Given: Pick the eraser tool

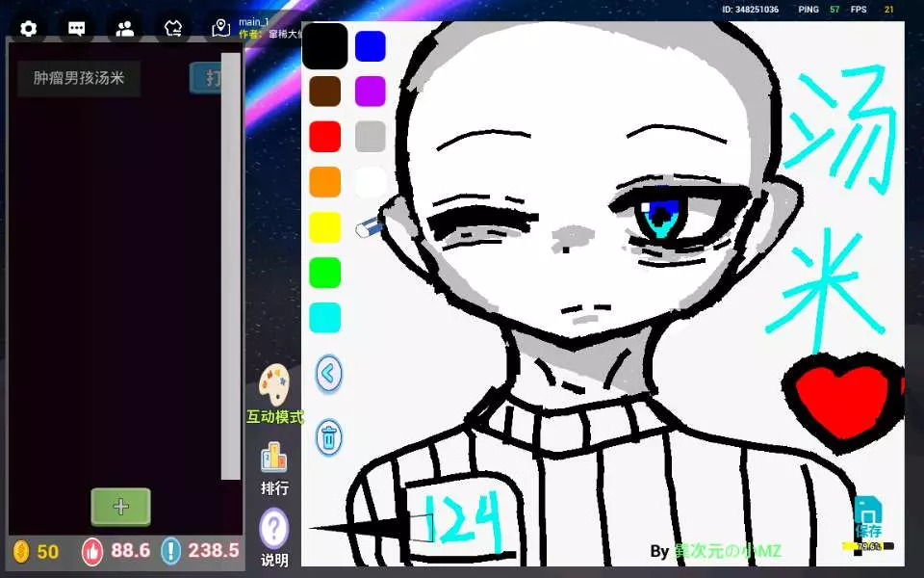Looking at the screenshot, I should [x=369, y=227].
